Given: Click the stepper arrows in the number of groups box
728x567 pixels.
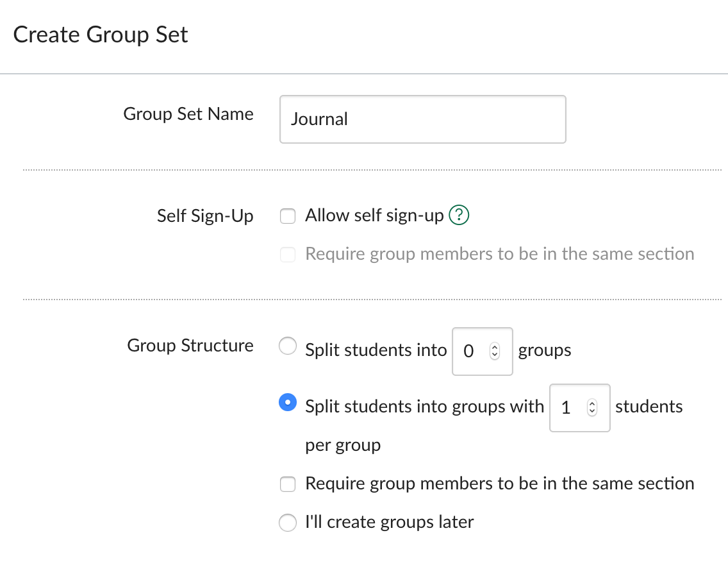Looking at the screenshot, I should [495, 351].
